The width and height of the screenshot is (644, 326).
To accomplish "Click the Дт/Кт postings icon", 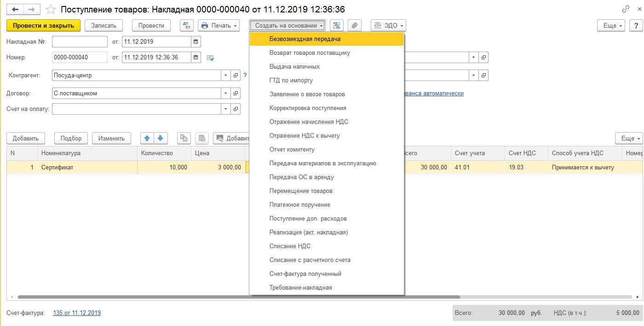I will pos(187,26).
